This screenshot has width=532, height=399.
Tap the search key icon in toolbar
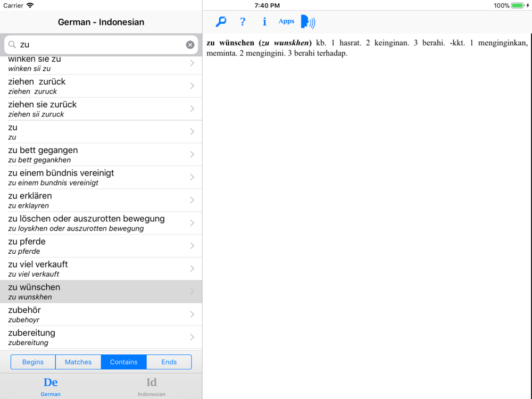(221, 22)
